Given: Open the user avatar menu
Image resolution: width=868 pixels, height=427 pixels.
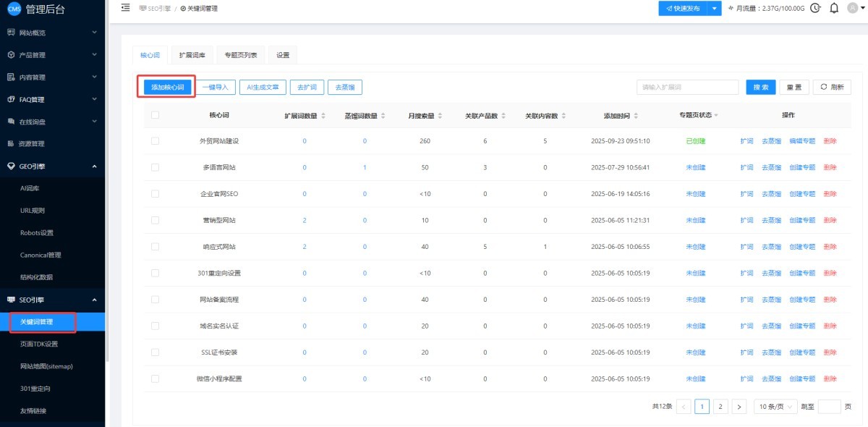Looking at the screenshot, I should (854, 9).
